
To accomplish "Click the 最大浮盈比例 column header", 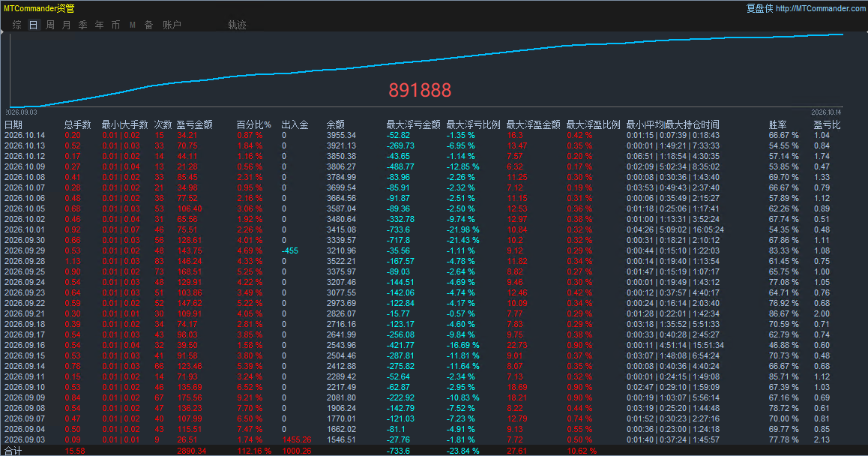I will click(594, 124).
